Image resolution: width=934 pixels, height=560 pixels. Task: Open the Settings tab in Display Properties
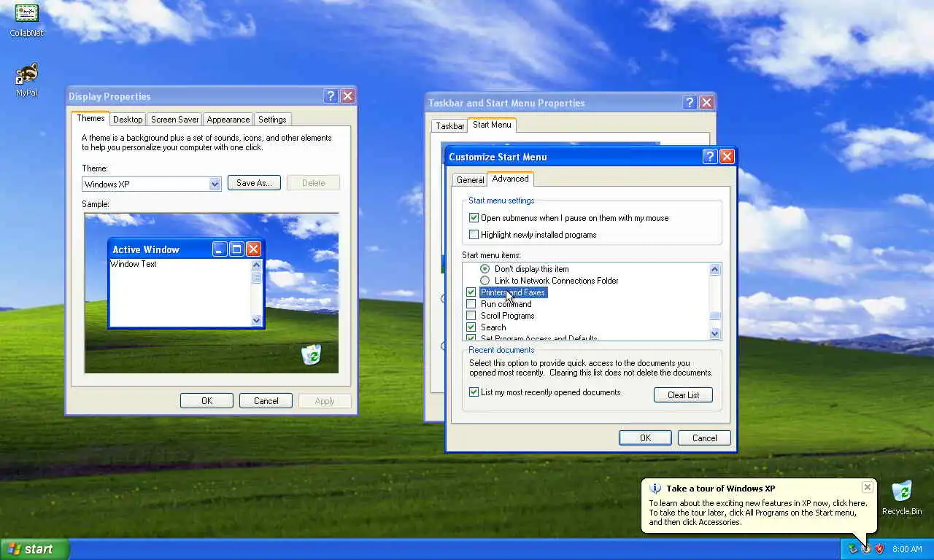[272, 120]
